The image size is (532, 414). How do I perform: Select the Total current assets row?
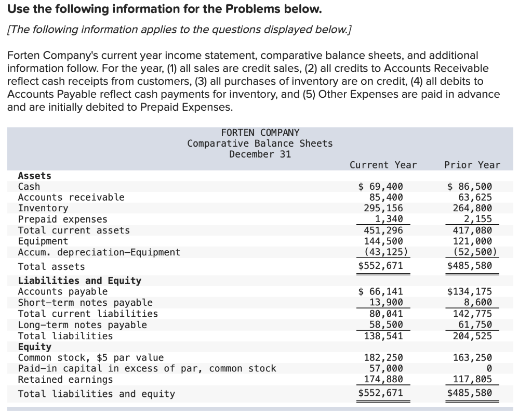click(65, 230)
